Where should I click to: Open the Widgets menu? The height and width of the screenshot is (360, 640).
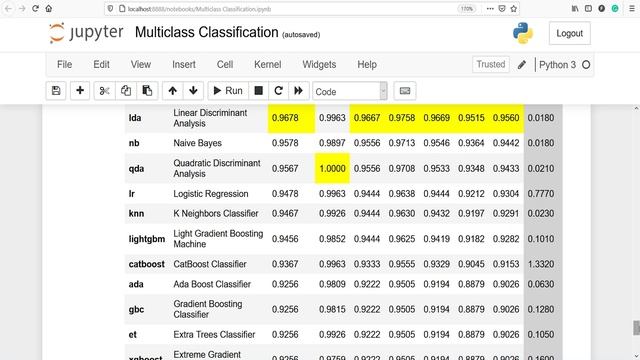pos(319,64)
